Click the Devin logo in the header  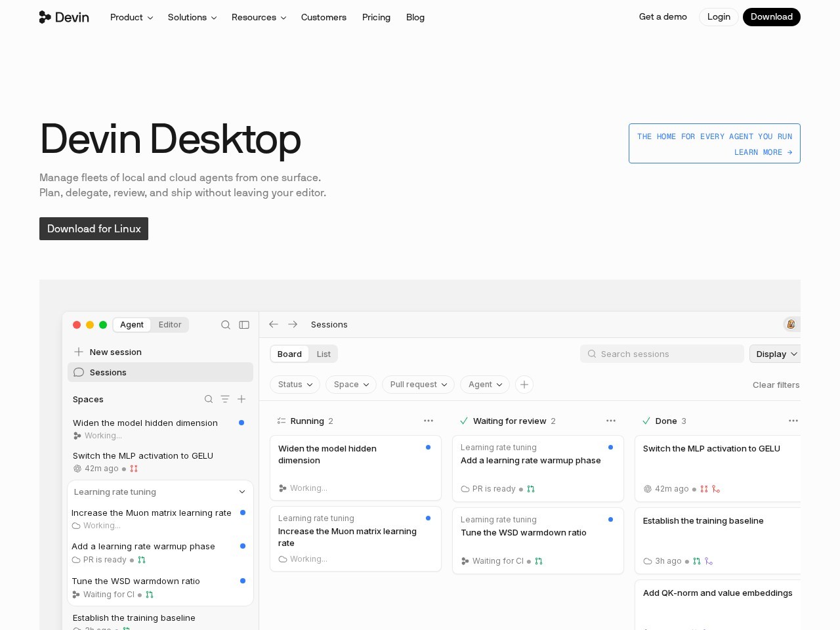(x=64, y=17)
